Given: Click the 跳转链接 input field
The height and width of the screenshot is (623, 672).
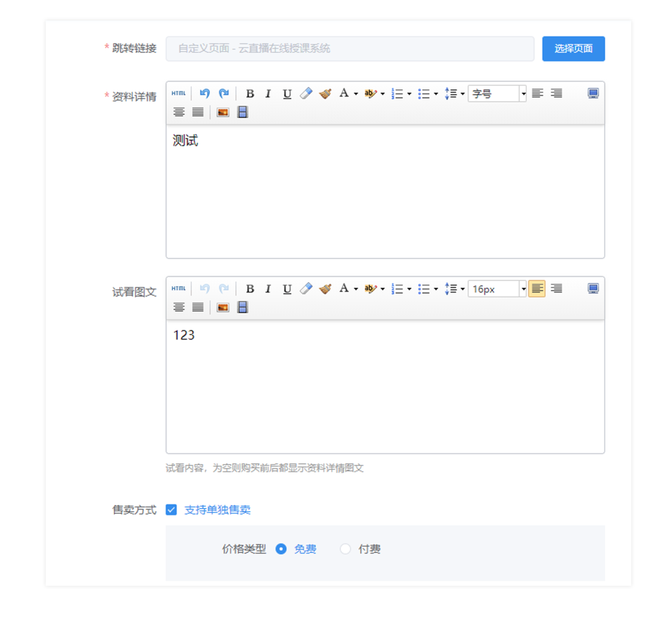Looking at the screenshot, I should (350, 49).
